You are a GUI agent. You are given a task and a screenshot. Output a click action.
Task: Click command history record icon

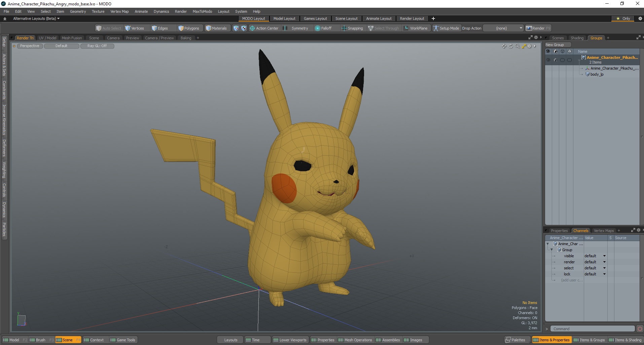pos(640,329)
